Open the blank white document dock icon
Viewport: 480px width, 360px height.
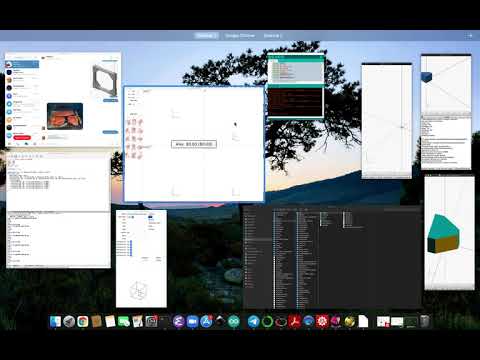click(363, 322)
